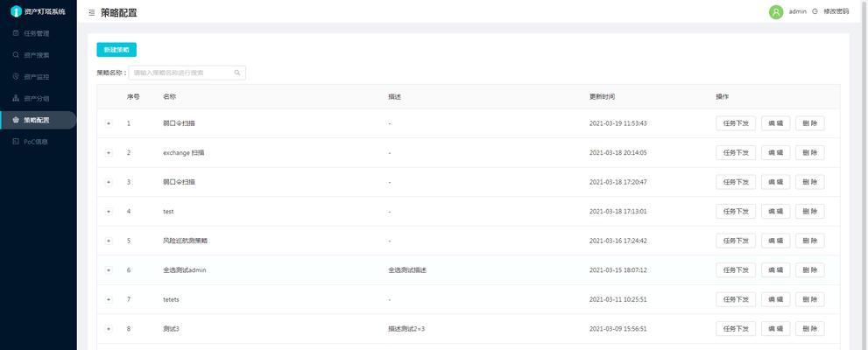Click timestamp 2021-03-16 17:24:42
Viewport: 868px width, 350px height.
coord(617,241)
